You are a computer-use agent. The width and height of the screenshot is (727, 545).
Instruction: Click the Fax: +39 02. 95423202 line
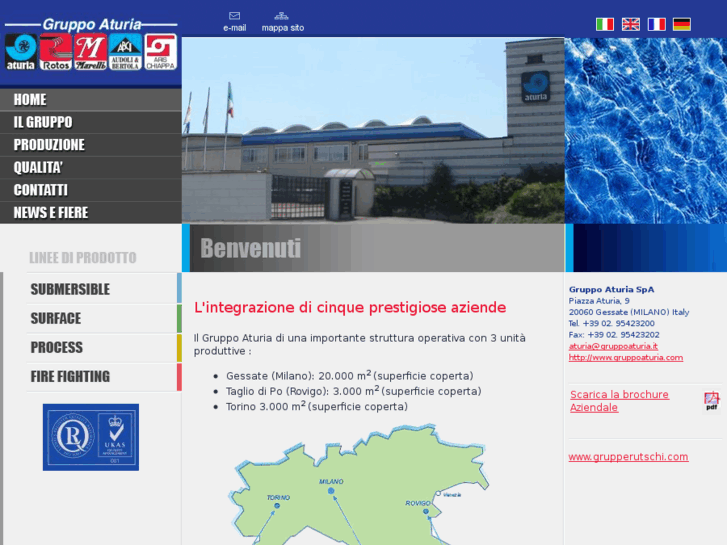(x=614, y=335)
